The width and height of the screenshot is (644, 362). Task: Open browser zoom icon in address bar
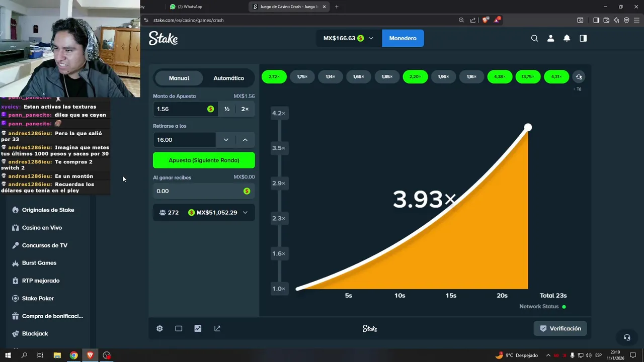pos(461,20)
